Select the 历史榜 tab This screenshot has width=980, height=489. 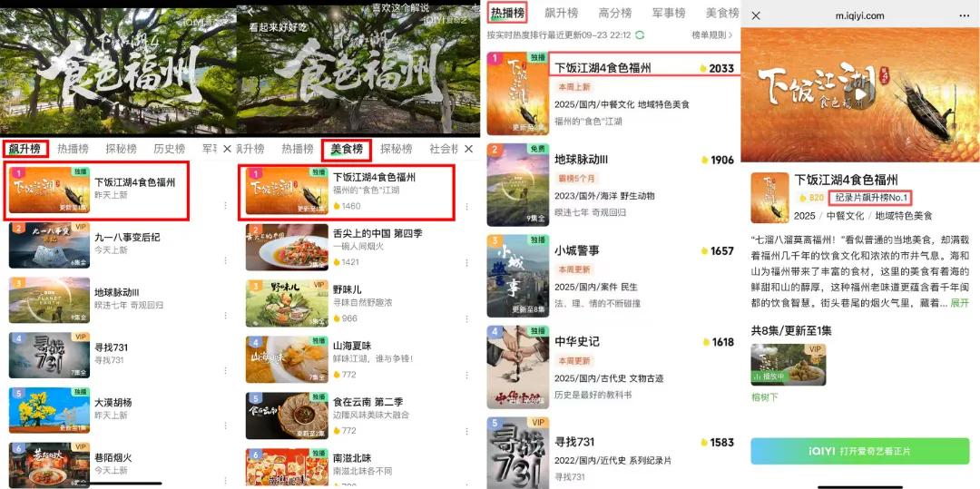coord(170,149)
